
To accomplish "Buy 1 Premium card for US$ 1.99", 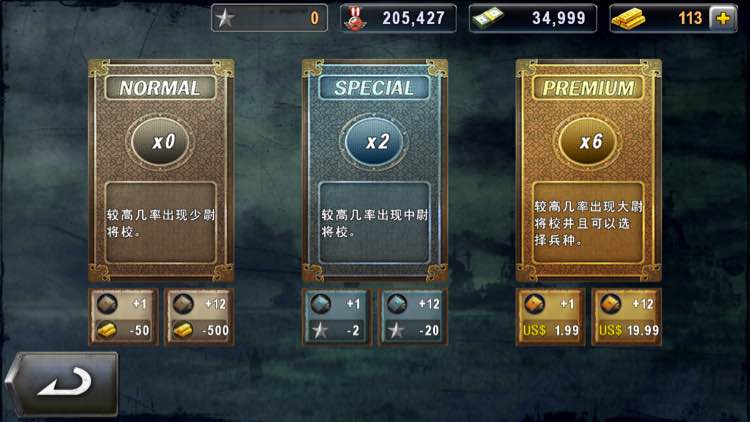I will point(551,317).
